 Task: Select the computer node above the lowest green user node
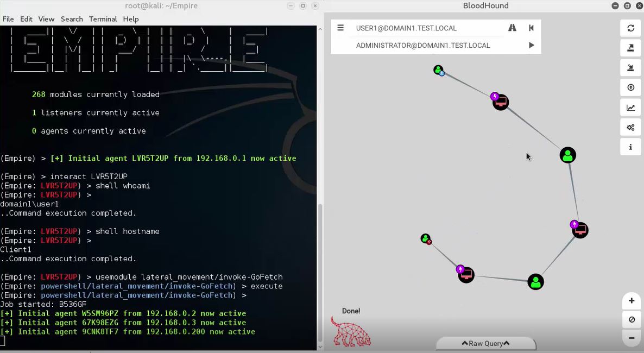[579, 230]
